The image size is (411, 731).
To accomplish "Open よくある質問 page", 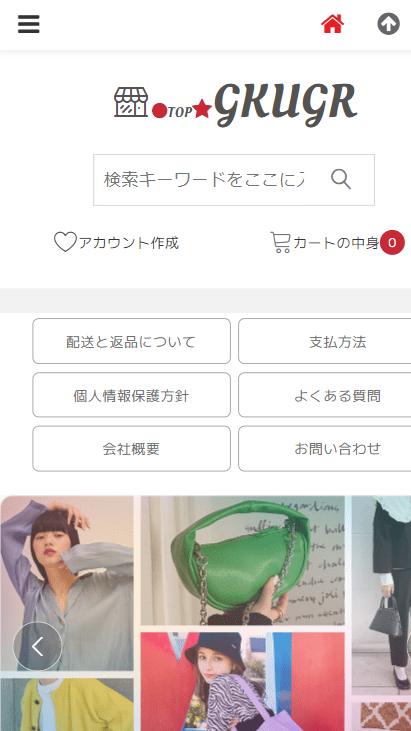I will [x=325, y=395].
